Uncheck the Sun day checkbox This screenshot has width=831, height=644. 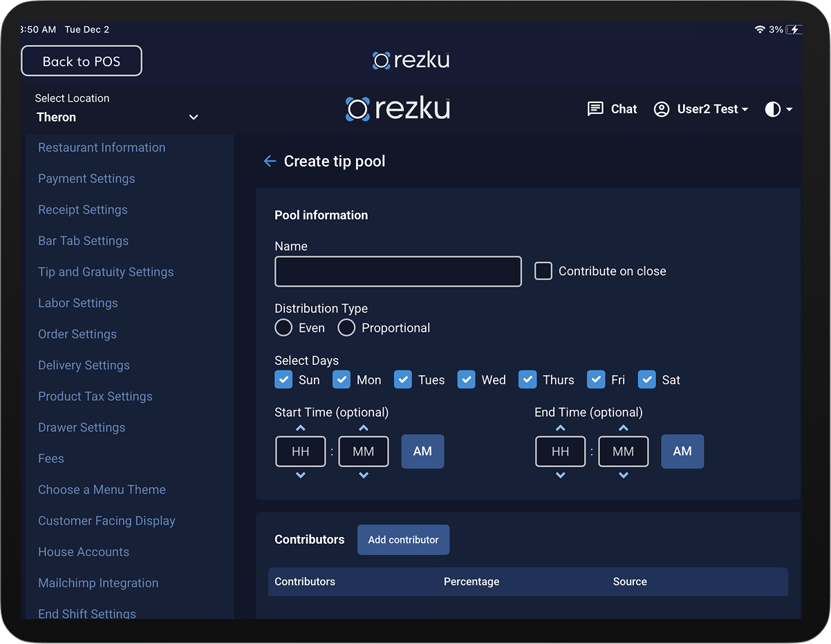tap(283, 379)
